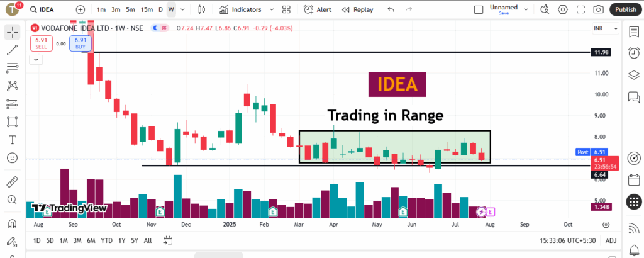Open the user profile avatar menu

tap(13, 9)
